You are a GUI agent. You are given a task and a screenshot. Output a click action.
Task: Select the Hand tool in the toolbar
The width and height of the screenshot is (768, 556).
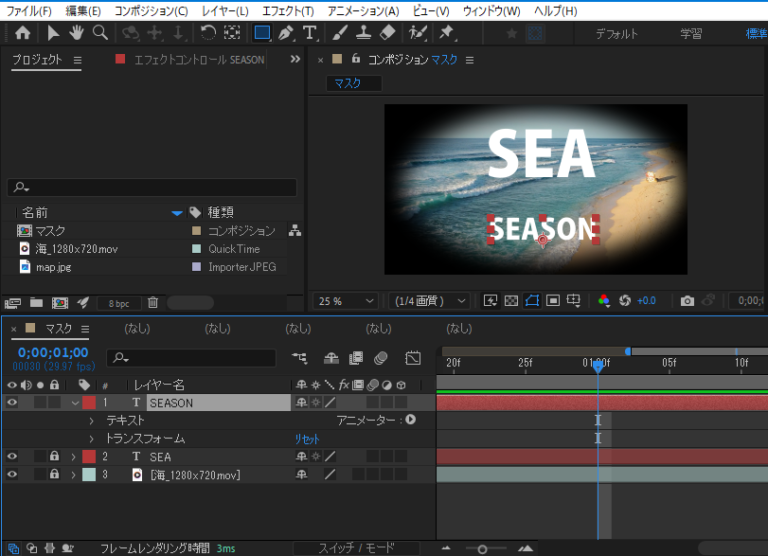click(x=77, y=33)
